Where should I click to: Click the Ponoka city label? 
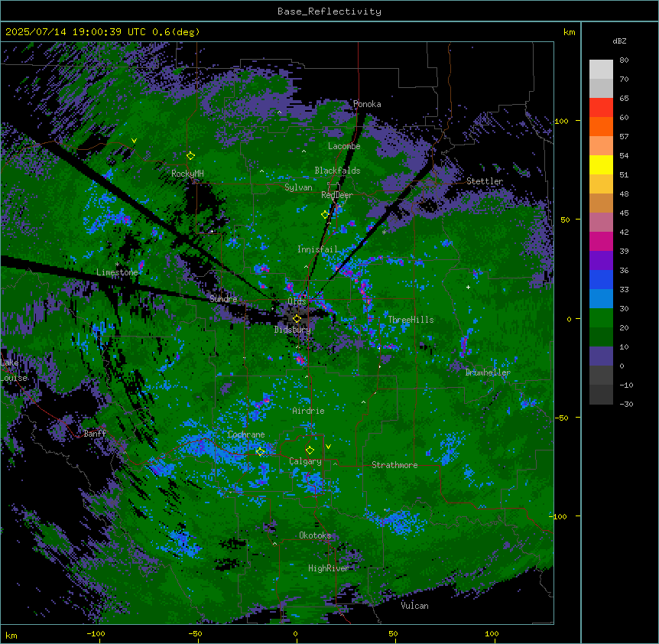[x=367, y=104]
